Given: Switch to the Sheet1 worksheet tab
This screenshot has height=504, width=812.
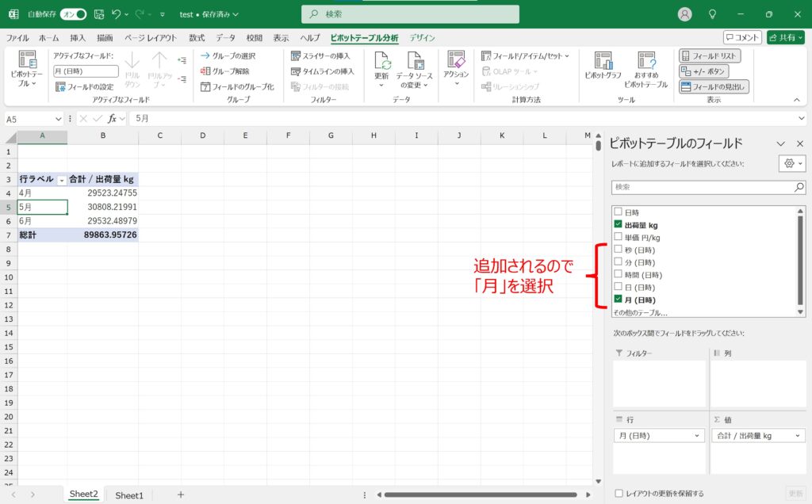Looking at the screenshot, I should point(129,494).
